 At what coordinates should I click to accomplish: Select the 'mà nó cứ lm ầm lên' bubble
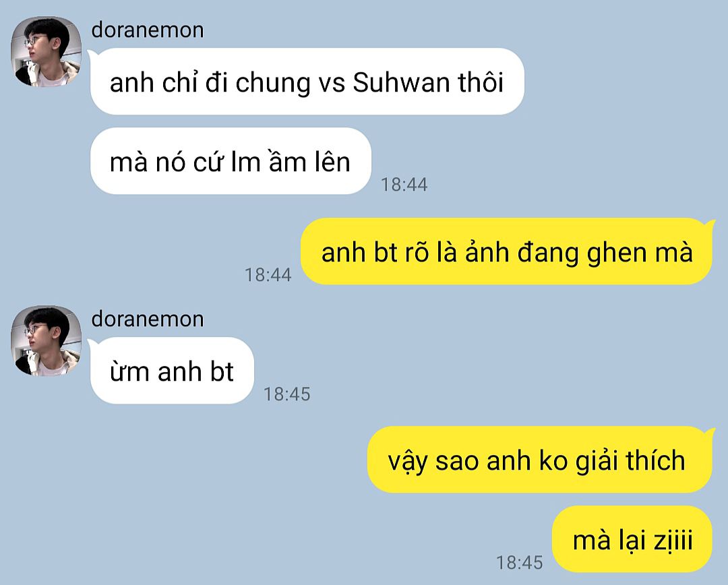pos(231,161)
